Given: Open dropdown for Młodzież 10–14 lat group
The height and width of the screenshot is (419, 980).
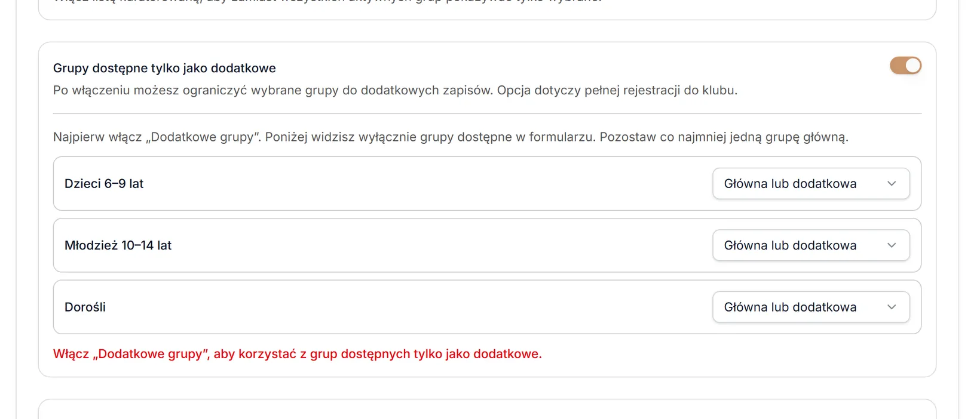Looking at the screenshot, I should pos(811,245).
